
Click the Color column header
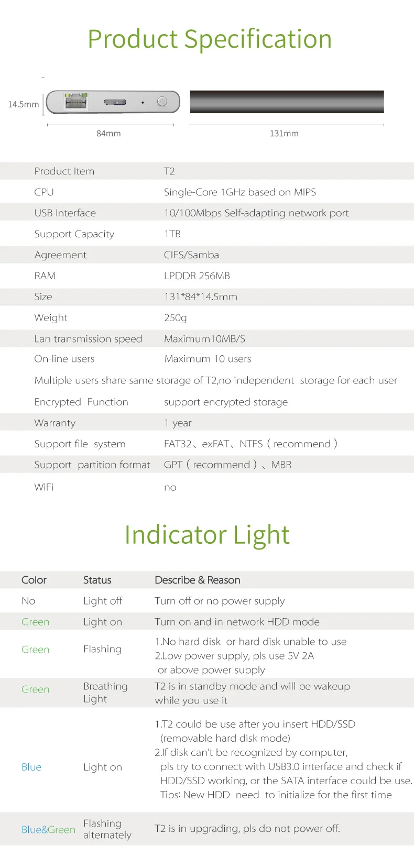34,580
